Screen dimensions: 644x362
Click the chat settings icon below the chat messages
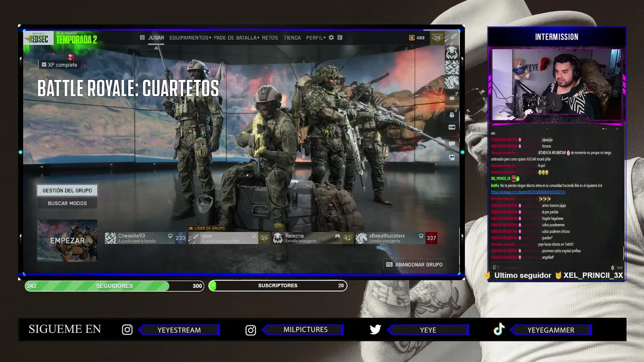(x=612, y=268)
